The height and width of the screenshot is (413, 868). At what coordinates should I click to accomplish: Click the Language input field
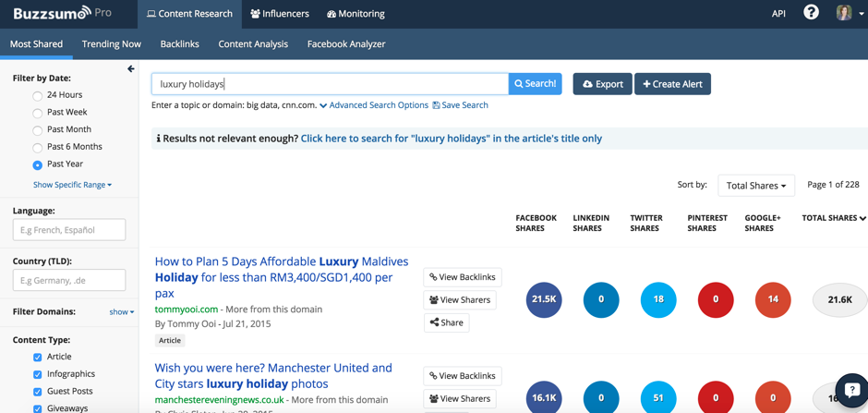(69, 230)
